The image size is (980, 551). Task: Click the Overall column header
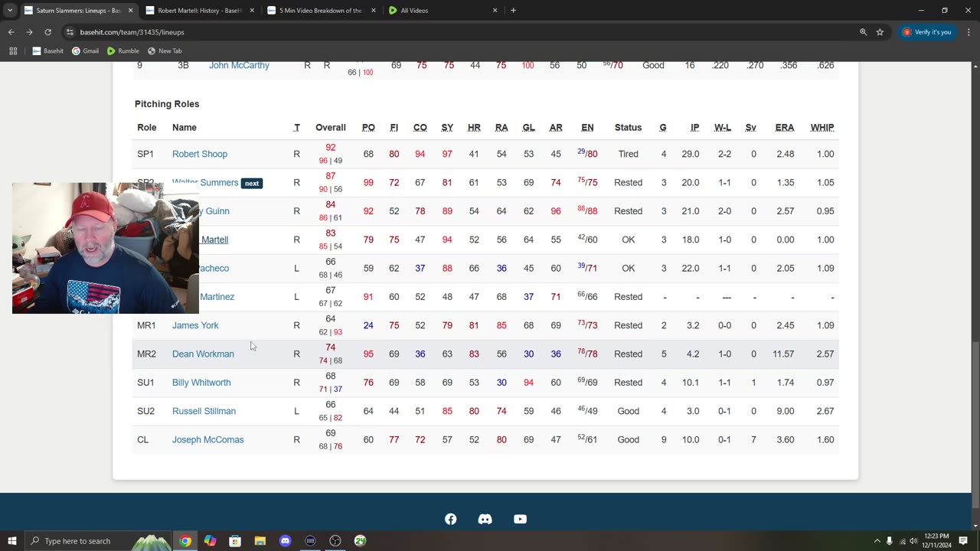coord(331,128)
